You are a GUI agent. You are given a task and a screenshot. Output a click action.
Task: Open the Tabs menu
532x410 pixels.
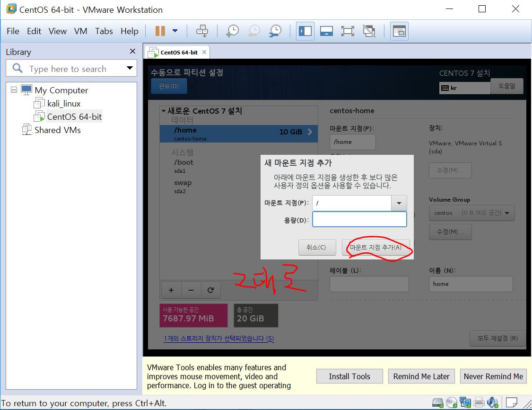point(104,31)
